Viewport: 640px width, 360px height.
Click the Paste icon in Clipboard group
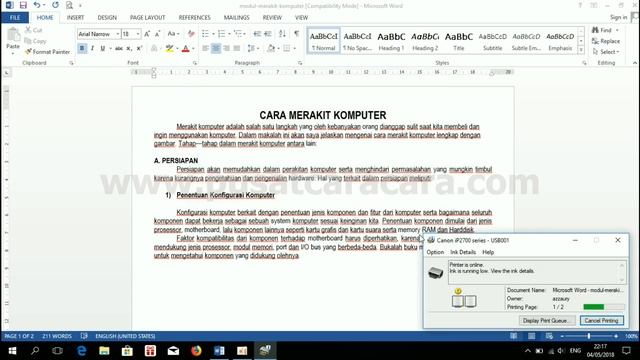click(13, 36)
